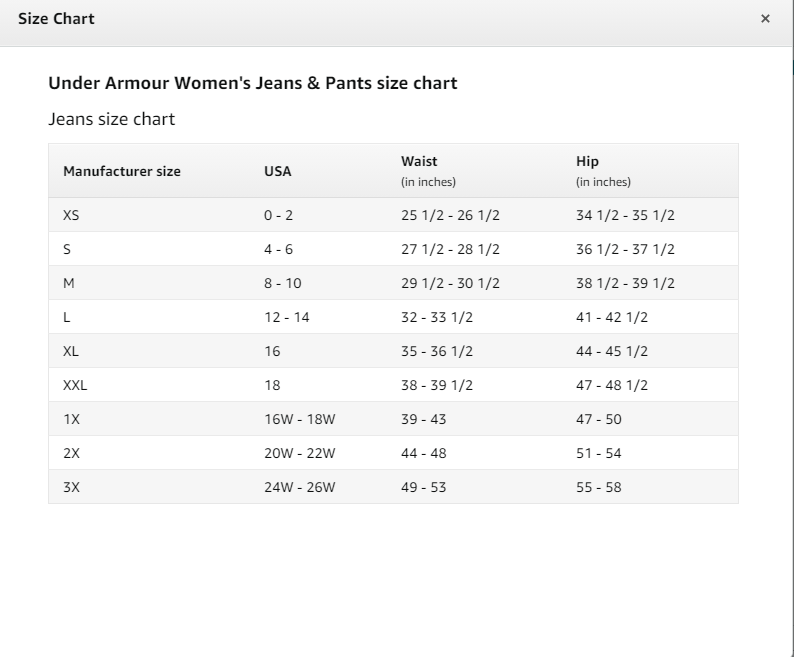
Task: Click the Under Armour size chart heading
Action: (x=253, y=83)
